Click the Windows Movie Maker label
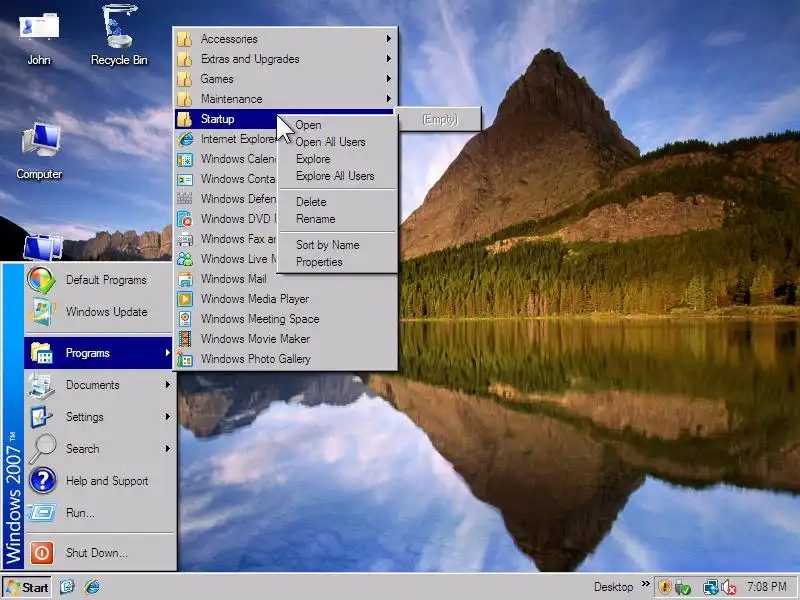Image resolution: width=800 pixels, height=600 pixels. (255, 339)
